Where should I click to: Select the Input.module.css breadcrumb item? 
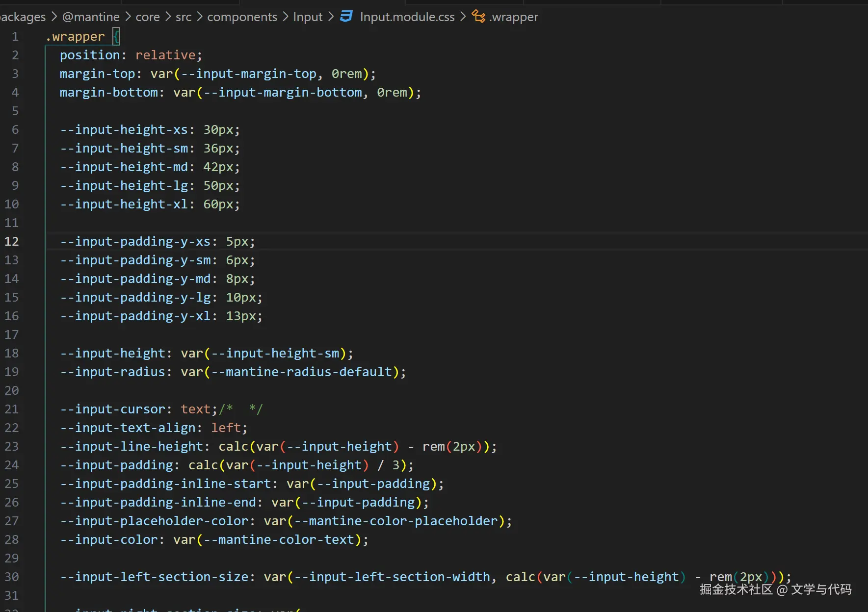[x=407, y=17]
